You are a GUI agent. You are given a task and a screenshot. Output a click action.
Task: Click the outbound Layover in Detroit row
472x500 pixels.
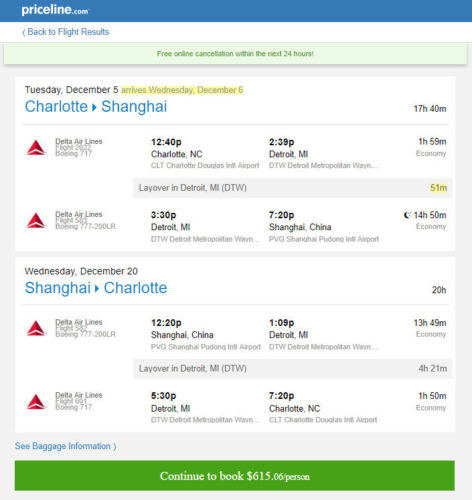[x=293, y=188]
